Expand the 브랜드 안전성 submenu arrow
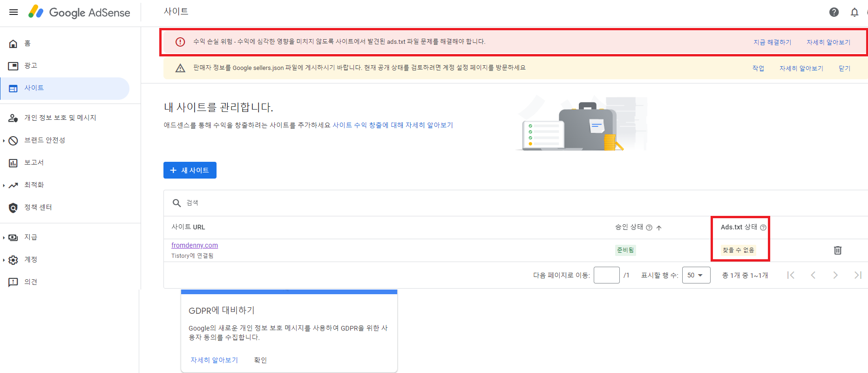The height and width of the screenshot is (373, 868). pos(4,140)
